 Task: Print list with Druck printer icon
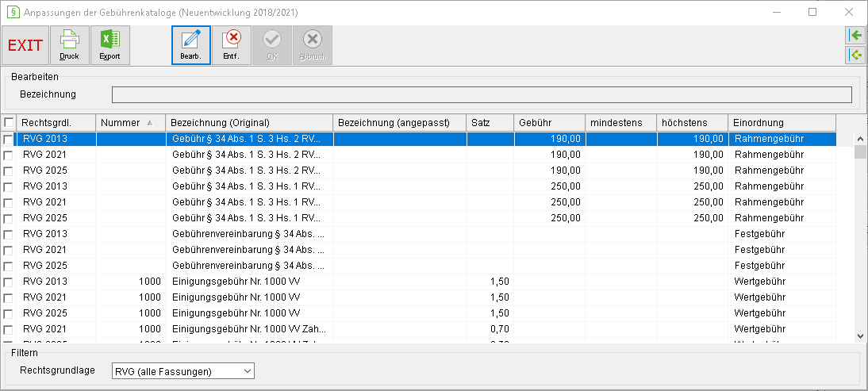70,45
